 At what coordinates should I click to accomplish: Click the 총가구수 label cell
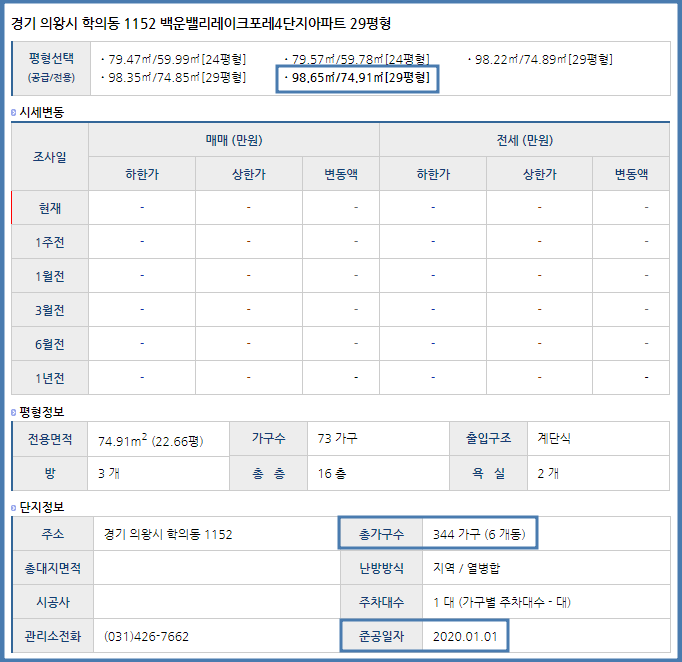(381, 534)
